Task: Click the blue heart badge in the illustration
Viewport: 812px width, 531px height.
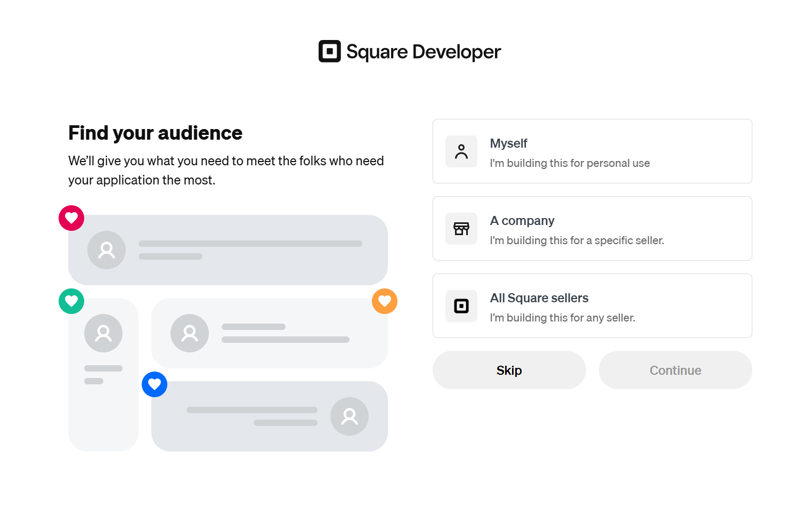Action: [155, 384]
